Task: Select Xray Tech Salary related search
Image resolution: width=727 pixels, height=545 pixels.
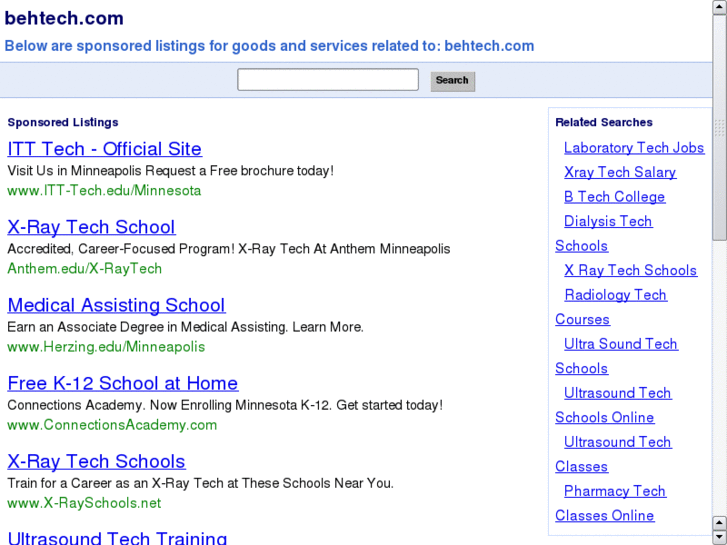Action: (620, 173)
